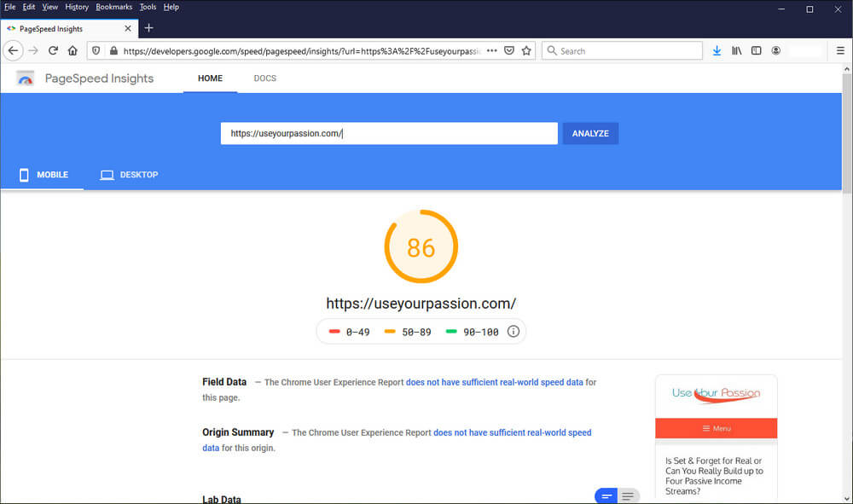Click the 86 performance score gauge
This screenshot has height=504, width=853.
point(421,246)
